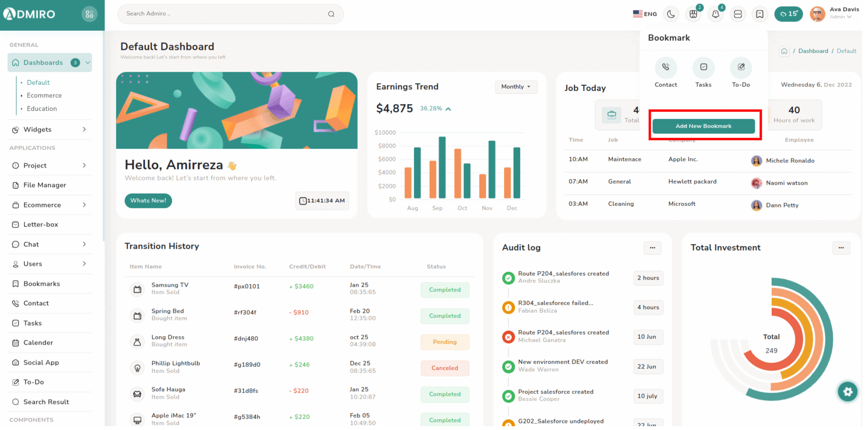Open File Manager from the sidebar
Screen dimensions: 868x430
(45, 185)
